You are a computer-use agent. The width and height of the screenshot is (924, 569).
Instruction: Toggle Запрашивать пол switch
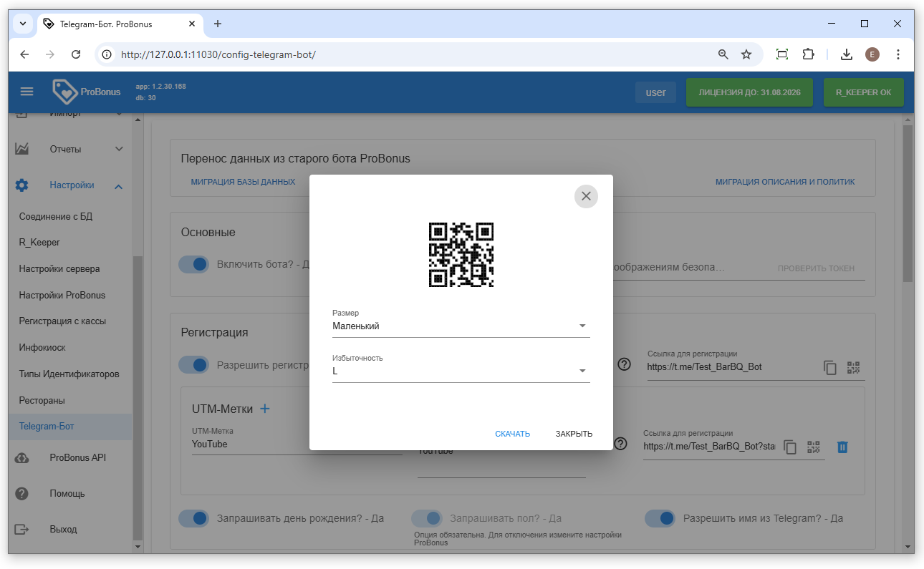[427, 518]
